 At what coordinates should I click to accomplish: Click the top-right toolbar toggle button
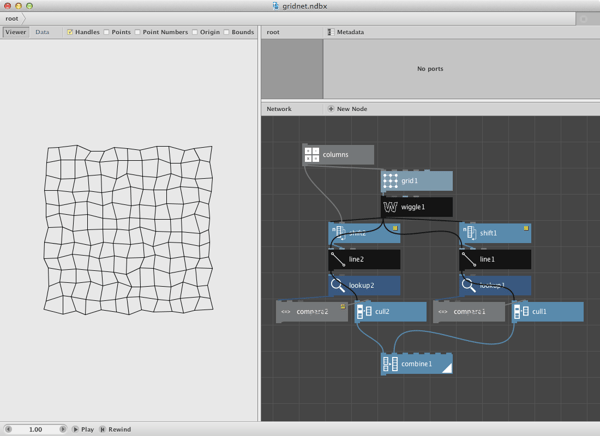point(584,18)
